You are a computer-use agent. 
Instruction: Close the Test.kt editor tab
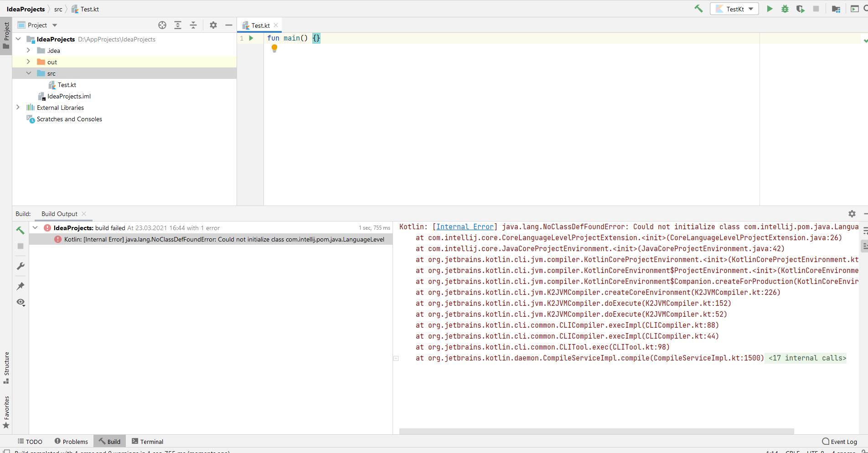click(x=276, y=26)
